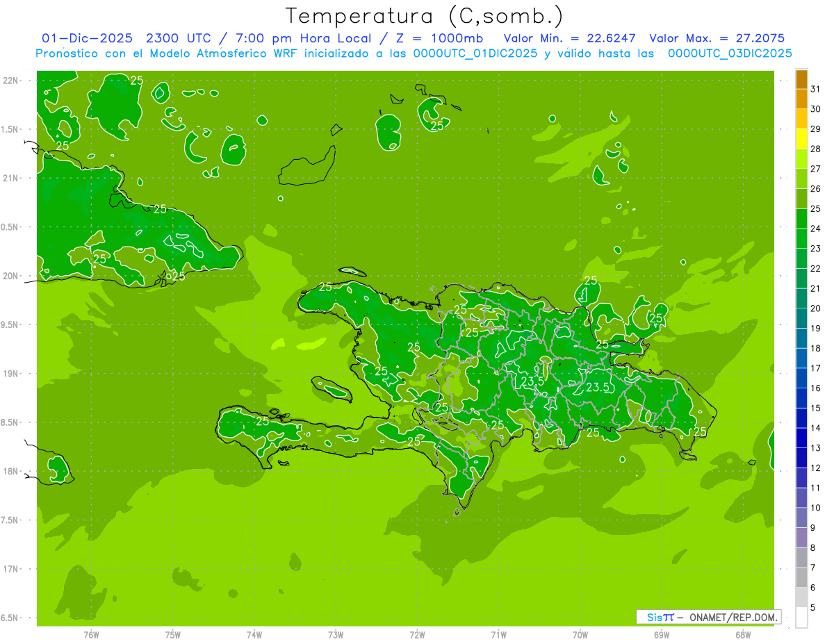Click "Valor Max. = 27.2075"
Viewport: 834px width, 644px height.
point(717,38)
